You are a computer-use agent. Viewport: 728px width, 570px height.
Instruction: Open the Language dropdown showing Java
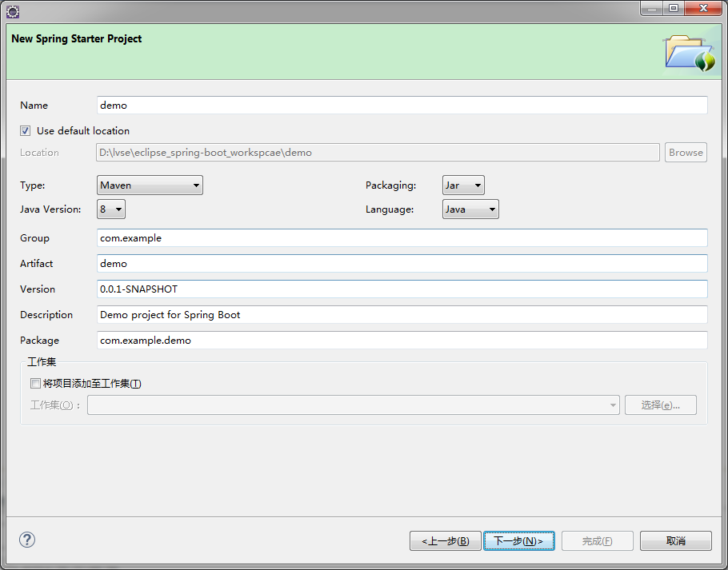point(470,209)
